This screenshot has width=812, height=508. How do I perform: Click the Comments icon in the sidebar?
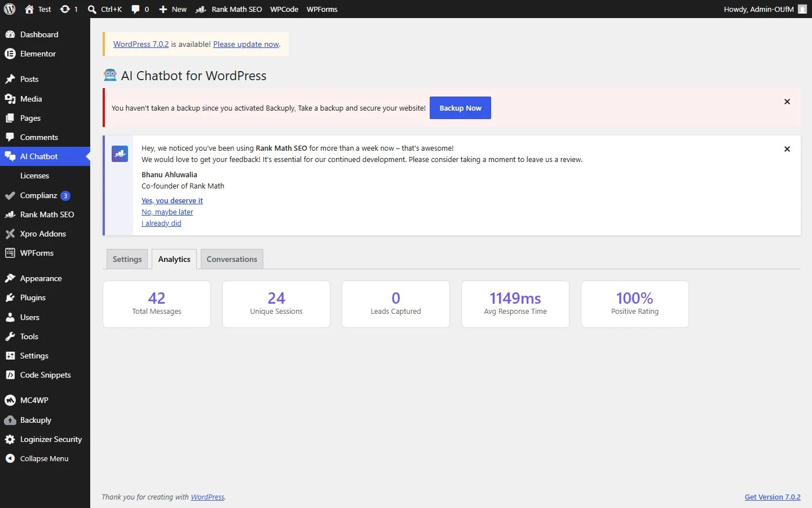pos(10,137)
